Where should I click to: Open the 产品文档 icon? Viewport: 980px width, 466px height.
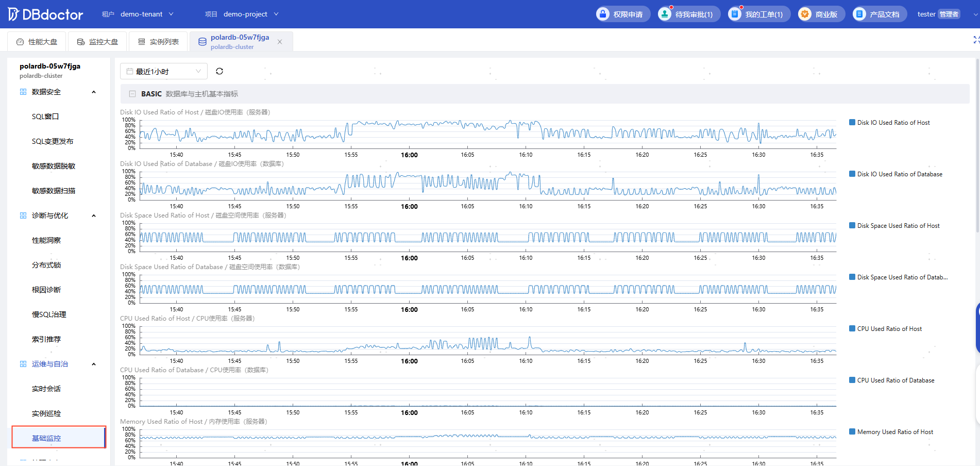click(x=859, y=14)
